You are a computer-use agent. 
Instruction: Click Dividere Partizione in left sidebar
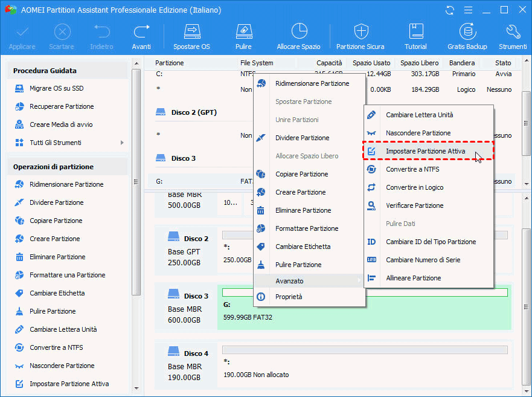(x=56, y=202)
